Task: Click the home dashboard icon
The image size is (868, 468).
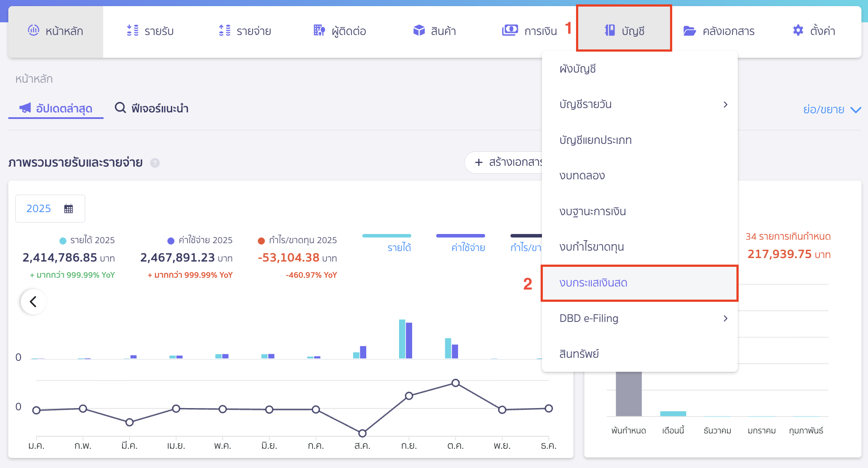Action: pos(34,31)
